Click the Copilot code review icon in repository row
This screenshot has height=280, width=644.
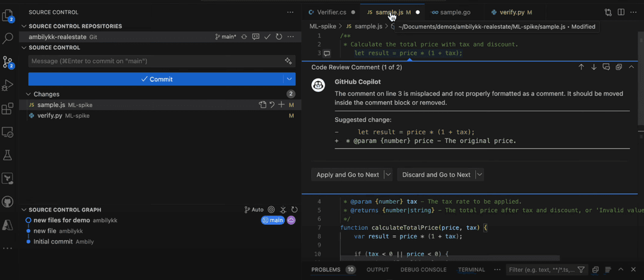coord(256,36)
